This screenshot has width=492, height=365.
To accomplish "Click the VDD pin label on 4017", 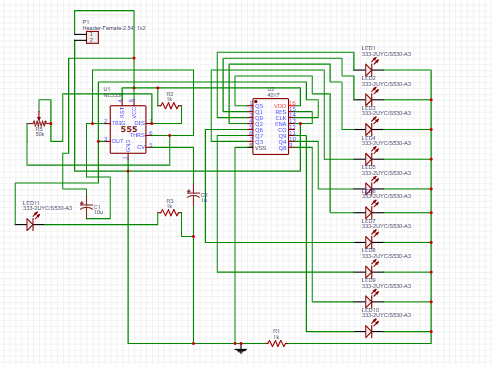I will point(280,106).
